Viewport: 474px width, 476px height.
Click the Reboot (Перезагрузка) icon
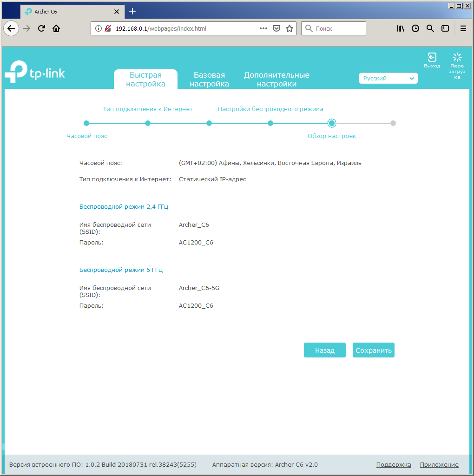pos(457,58)
